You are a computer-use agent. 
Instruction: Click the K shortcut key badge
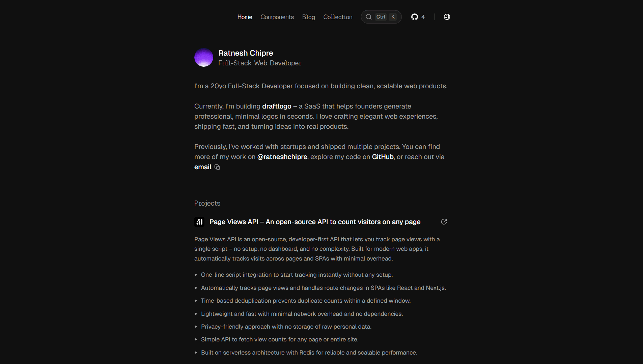[393, 17]
